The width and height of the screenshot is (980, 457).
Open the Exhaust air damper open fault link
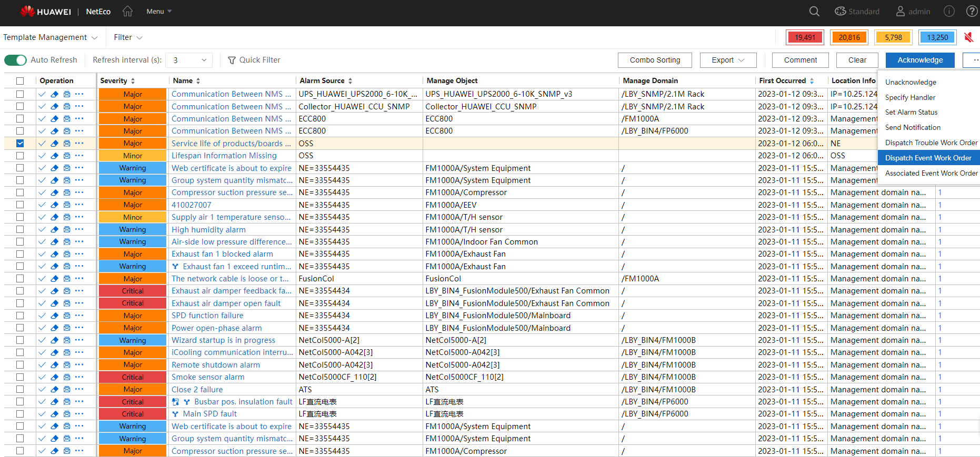click(226, 303)
